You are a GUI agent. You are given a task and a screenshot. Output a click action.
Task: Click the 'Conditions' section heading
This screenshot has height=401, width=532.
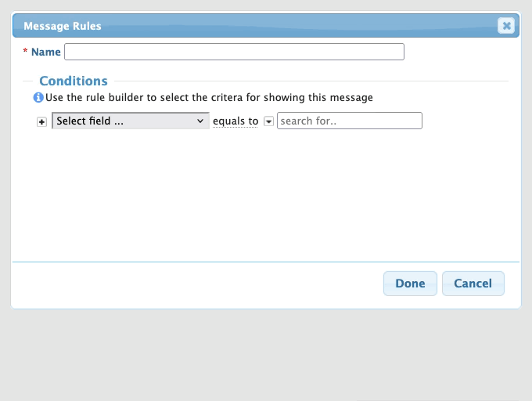pos(74,81)
